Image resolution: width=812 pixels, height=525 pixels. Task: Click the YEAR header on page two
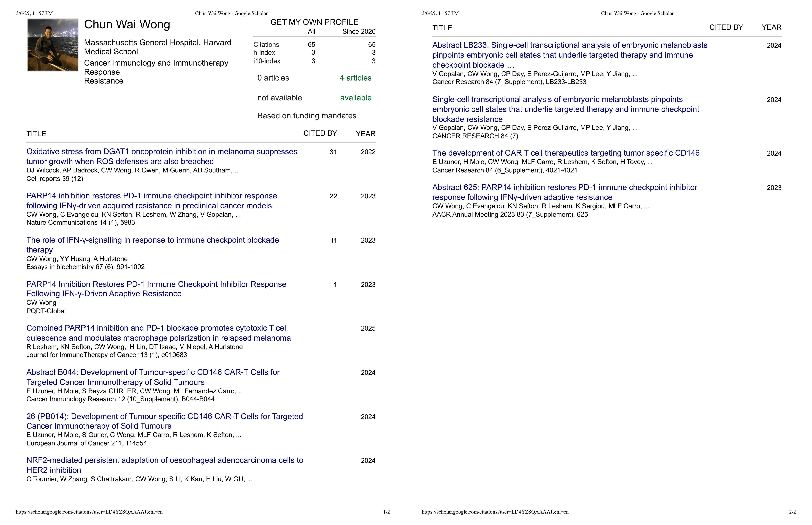point(771,27)
